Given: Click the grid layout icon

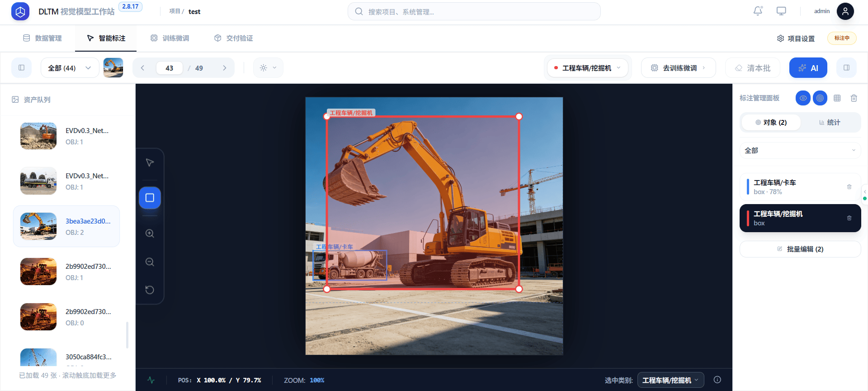Looking at the screenshot, I should (837, 98).
